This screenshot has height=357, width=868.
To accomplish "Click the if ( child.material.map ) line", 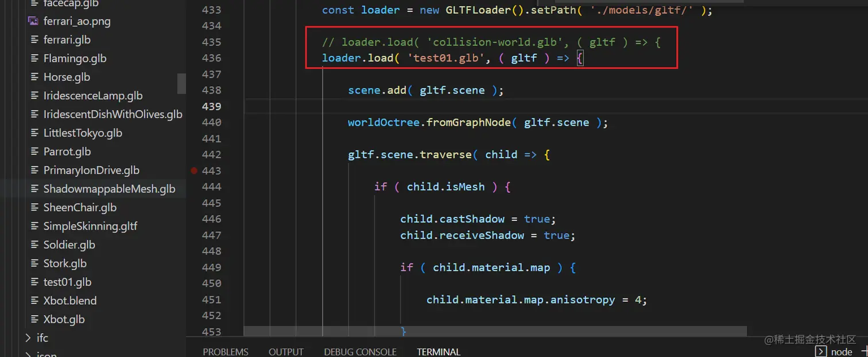I will pos(488,267).
